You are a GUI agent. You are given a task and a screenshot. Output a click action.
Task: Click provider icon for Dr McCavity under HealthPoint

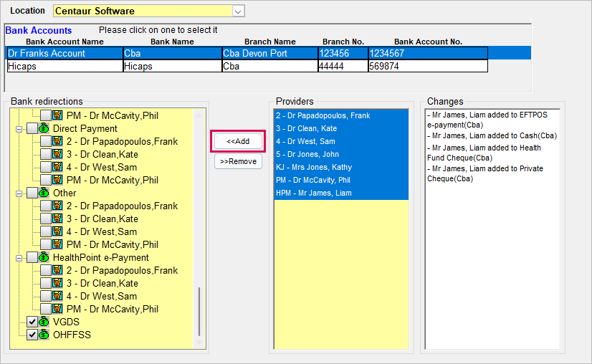pos(57,309)
